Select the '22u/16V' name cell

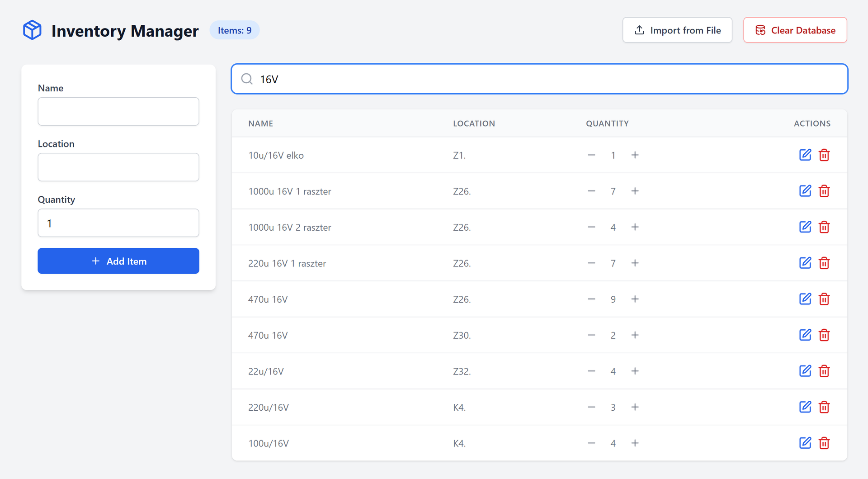pos(266,371)
